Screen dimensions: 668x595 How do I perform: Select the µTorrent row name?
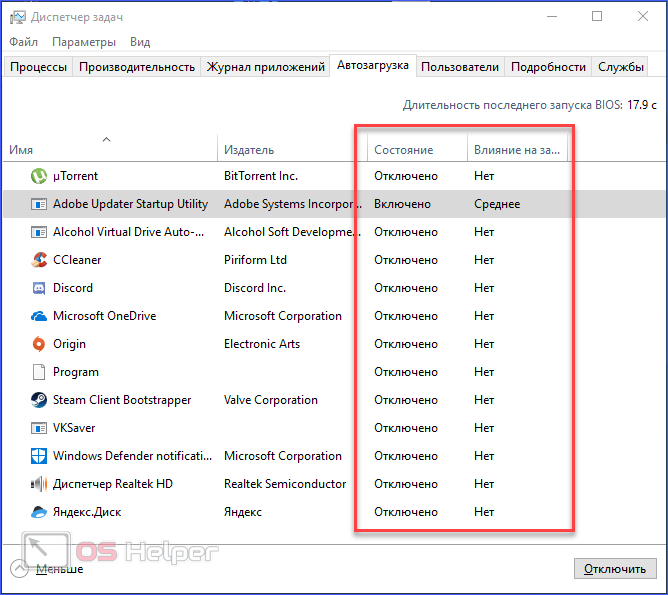point(75,176)
